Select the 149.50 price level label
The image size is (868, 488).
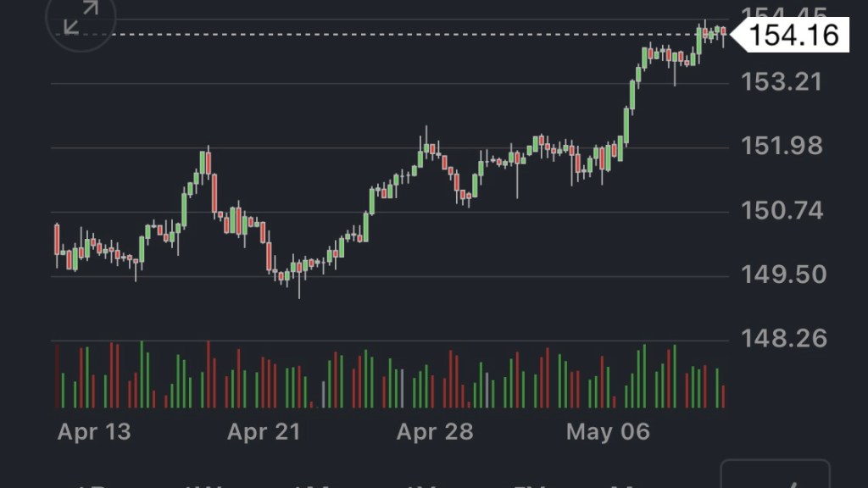point(782,274)
